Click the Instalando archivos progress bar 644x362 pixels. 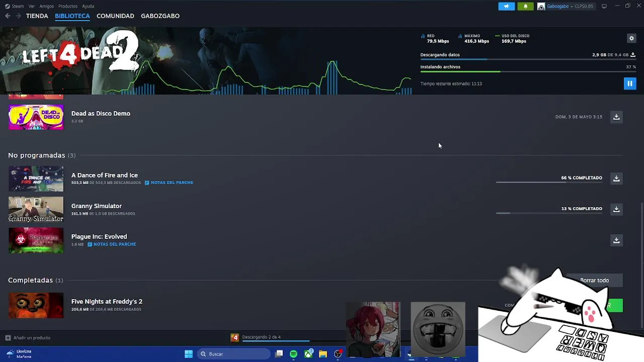[x=528, y=72]
